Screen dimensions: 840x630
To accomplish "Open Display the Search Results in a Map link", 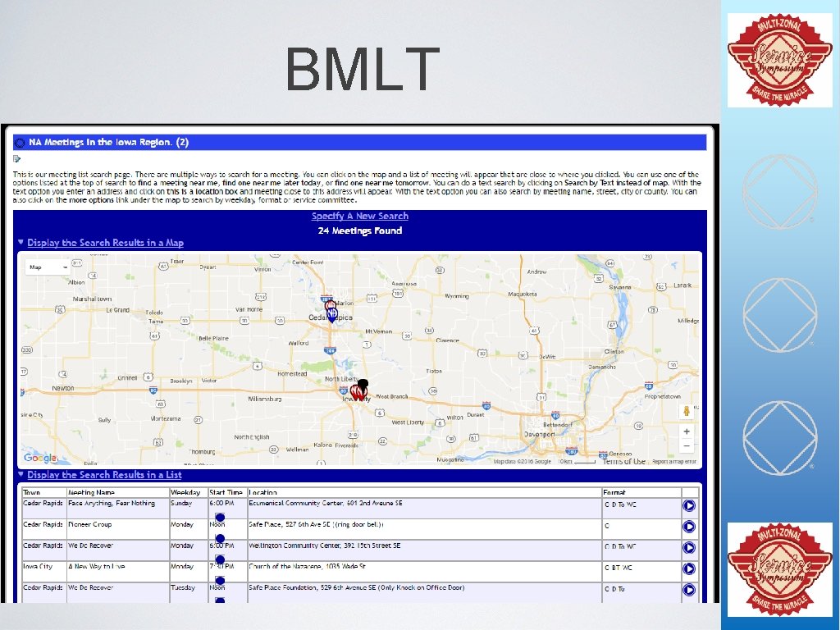I will pos(106,243).
